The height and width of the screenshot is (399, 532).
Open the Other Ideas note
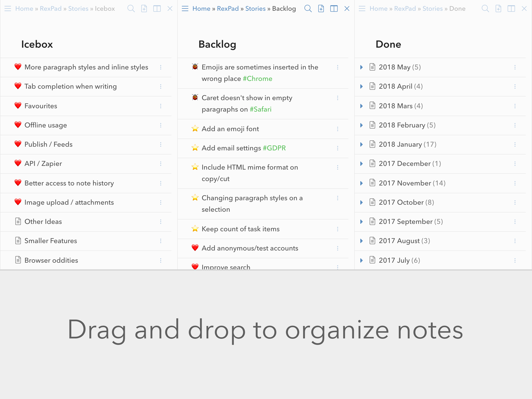86,222
